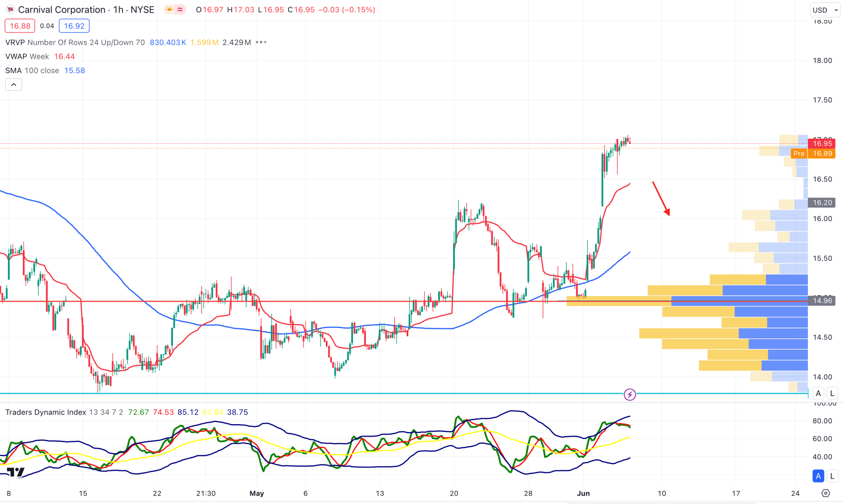Toggle auto scale A on TDI pane
Screen dimensions: 843x504
pyautogui.click(x=818, y=476)
